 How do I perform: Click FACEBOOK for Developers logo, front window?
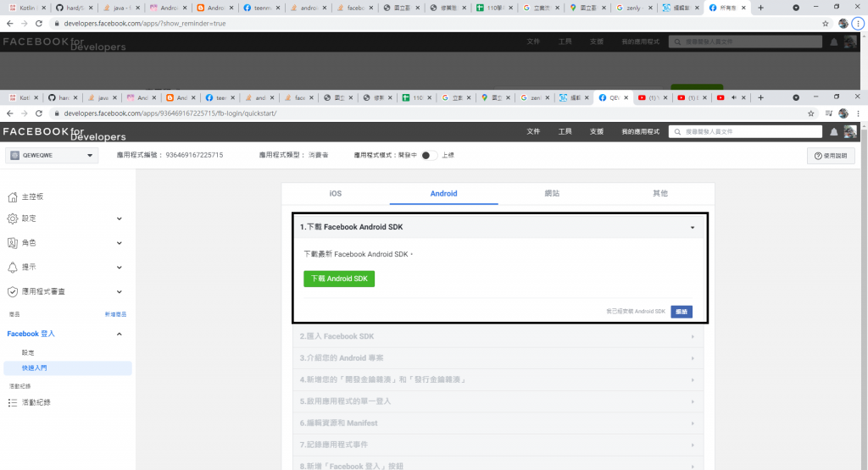[x=64, y=133]
